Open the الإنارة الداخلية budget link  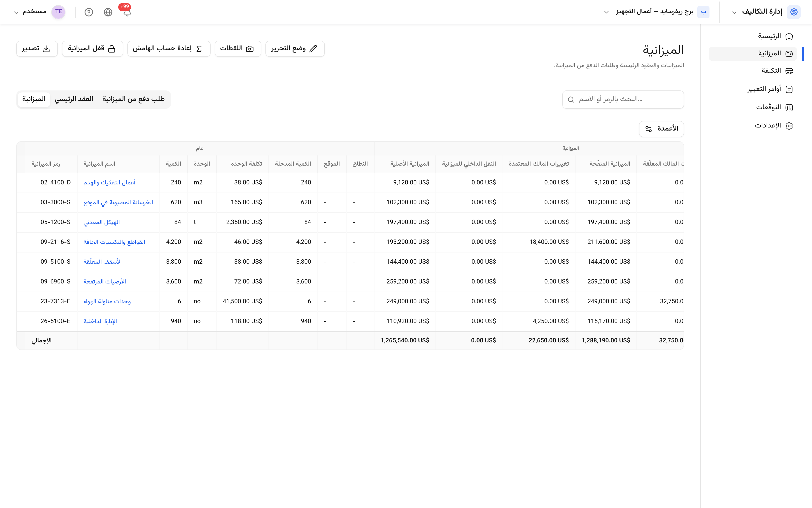pos(100,322)
